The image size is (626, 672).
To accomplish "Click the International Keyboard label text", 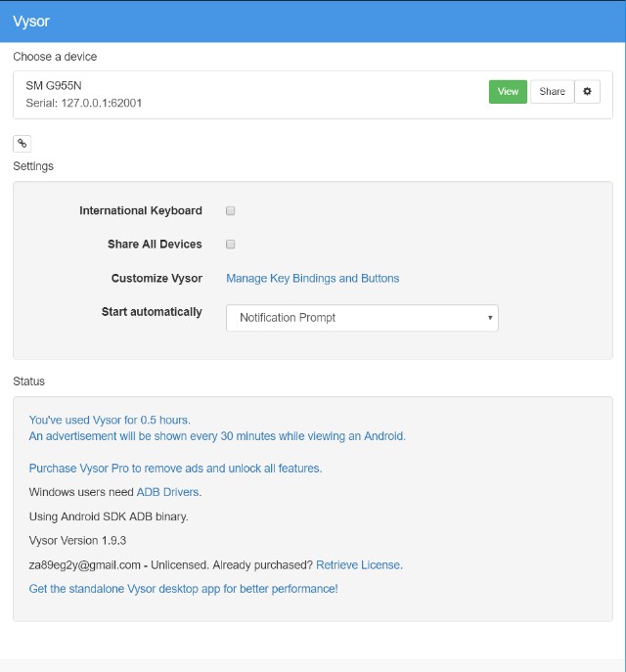I will [x=141, y=210].
